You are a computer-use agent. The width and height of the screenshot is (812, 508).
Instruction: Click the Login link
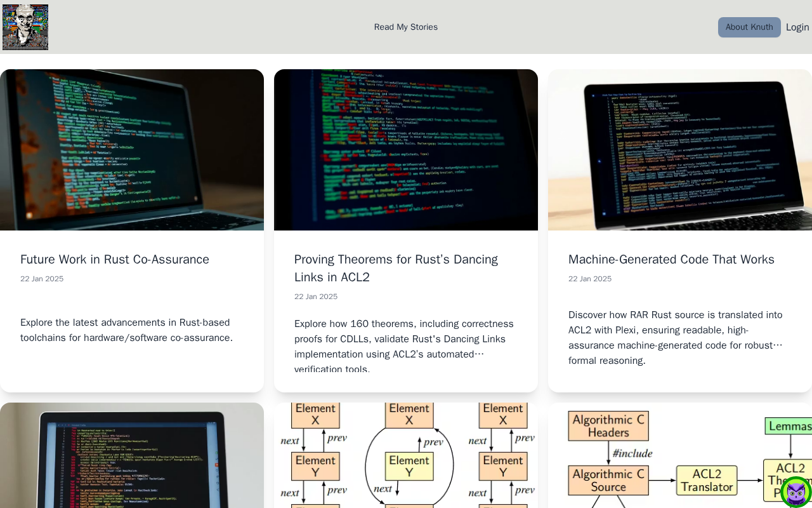coord(797,27)
